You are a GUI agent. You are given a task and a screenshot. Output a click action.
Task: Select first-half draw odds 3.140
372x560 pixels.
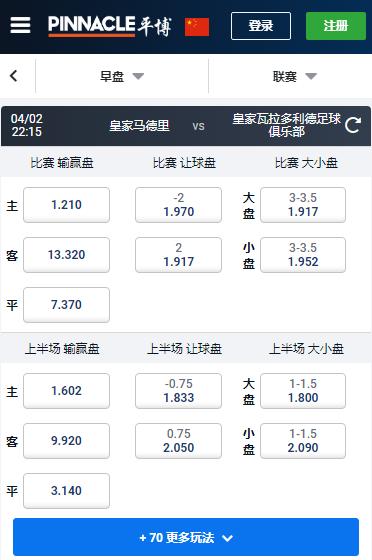pyautogui.click(x=66, y=491)
